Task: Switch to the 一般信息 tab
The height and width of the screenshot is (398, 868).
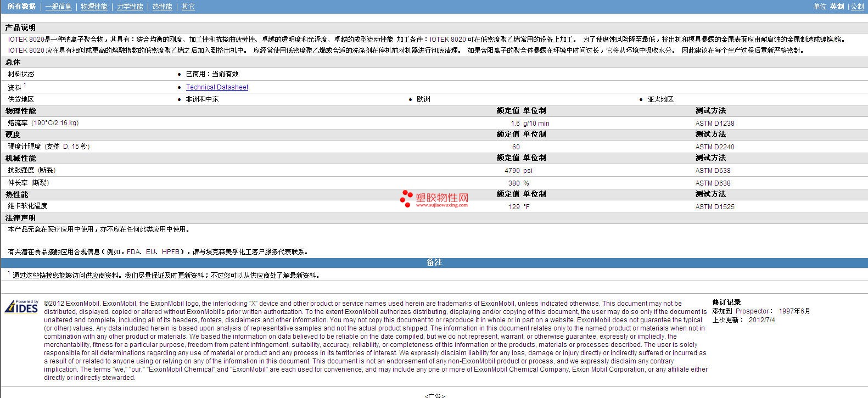Action: [58, 7]
